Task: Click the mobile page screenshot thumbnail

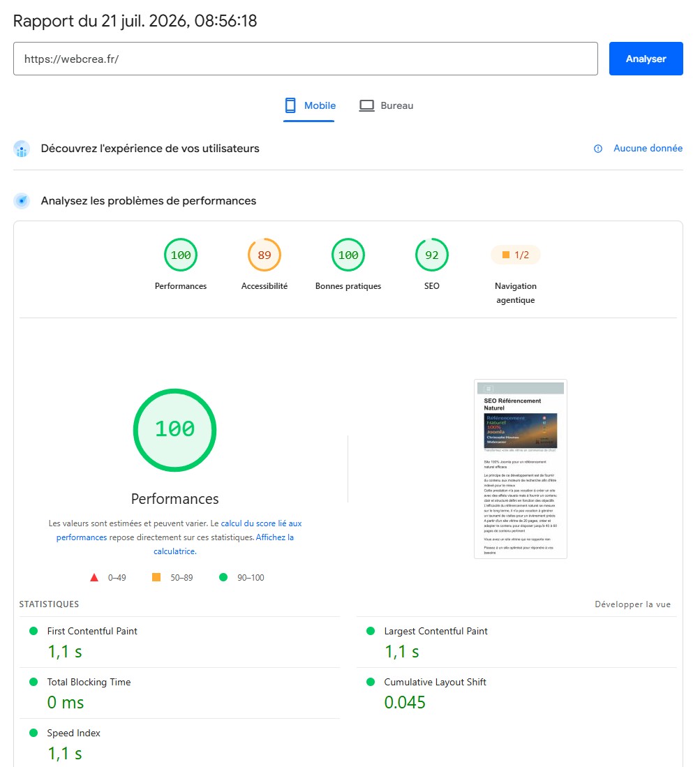Action: pos(520,468)
